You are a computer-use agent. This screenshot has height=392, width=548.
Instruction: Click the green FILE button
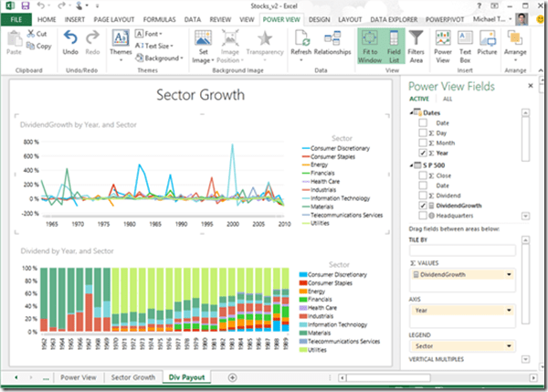[x=17, y=17]
